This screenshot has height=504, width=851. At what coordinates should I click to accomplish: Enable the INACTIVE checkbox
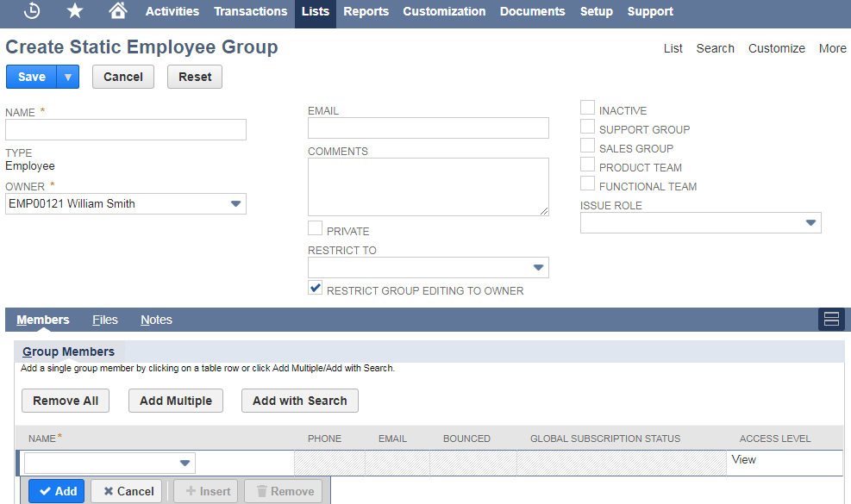pyautogui.click(x=587, y=107)
